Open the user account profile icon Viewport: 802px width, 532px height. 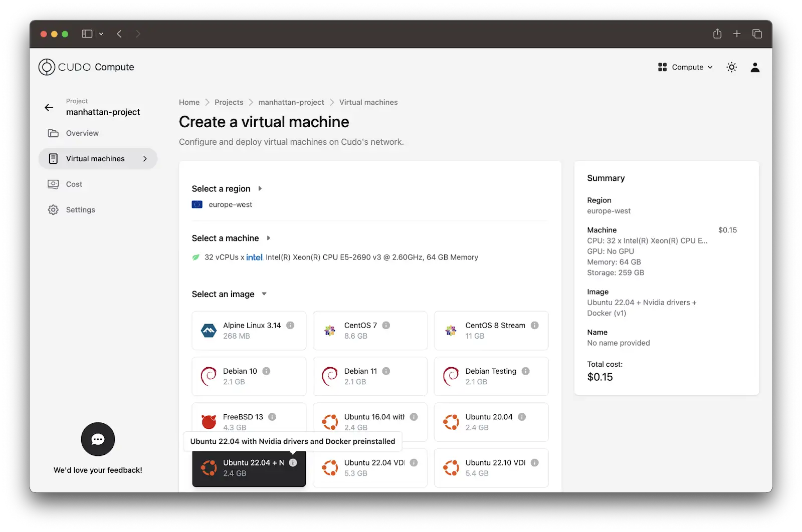point(755,67)
